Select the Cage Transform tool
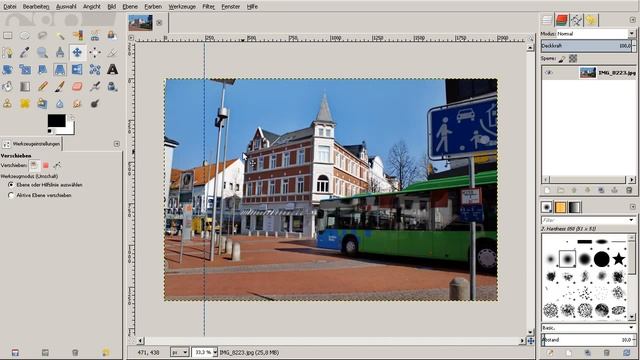This screenshot has width=640, height=360. click(95, 70)
